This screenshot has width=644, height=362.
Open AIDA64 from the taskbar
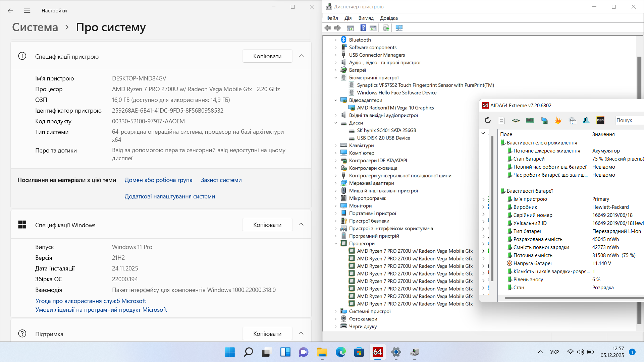pos(377,352)
